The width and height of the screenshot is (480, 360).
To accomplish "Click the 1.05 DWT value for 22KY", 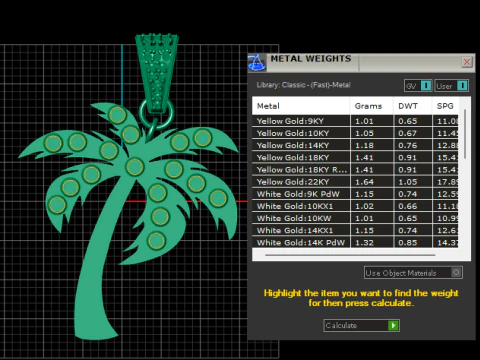I will 408,182.
